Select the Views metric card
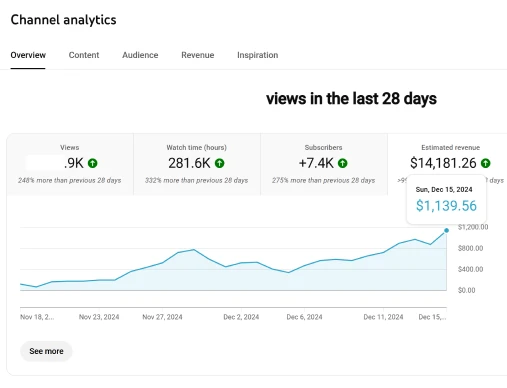The height and width of the screenshot is (388, 507). coord(70,164)
